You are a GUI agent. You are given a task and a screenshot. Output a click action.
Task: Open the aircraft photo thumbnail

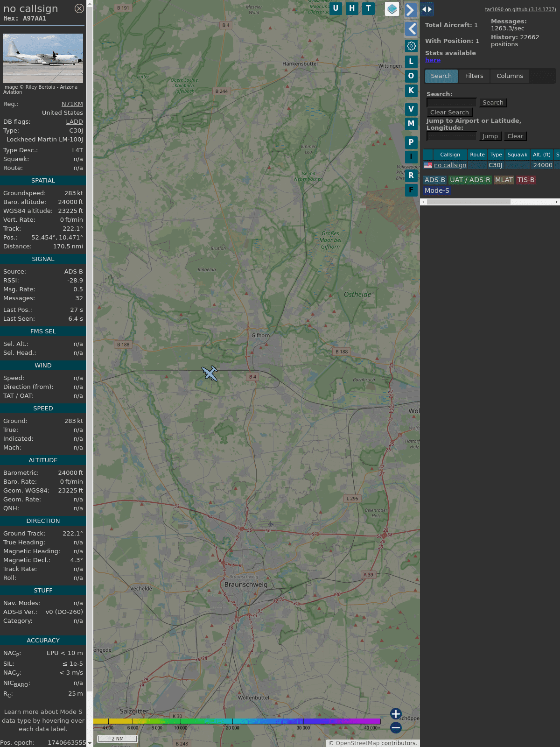(43, 58)
